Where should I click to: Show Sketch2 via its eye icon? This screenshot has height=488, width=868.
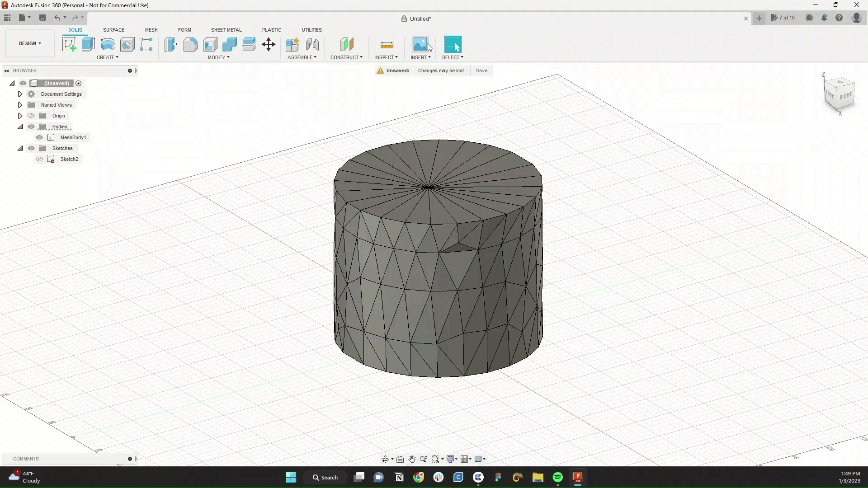(x=39, y=159)
